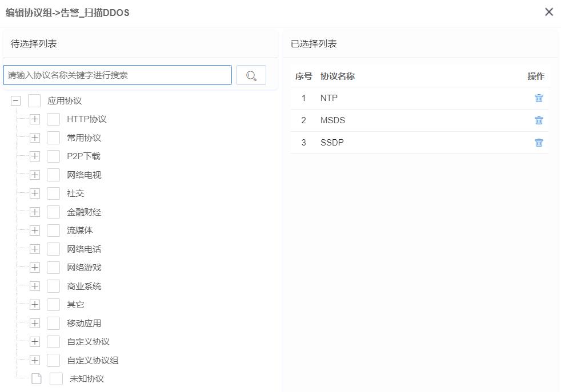Viewport: 561px width, 392px height.
Task: Click the 已选择列表 panel title
Action: pyautogui.click(x=314, y=43)
